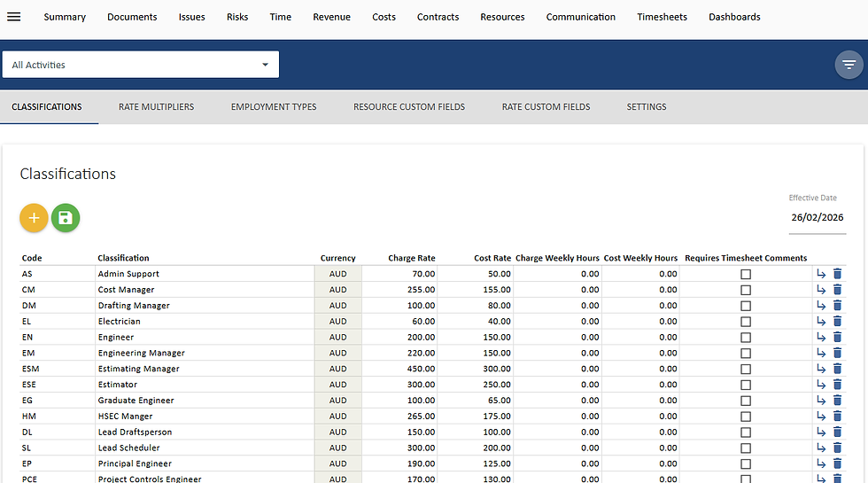
Task: Click arrow icon on Admin Support row
Action: pos(821,274)
